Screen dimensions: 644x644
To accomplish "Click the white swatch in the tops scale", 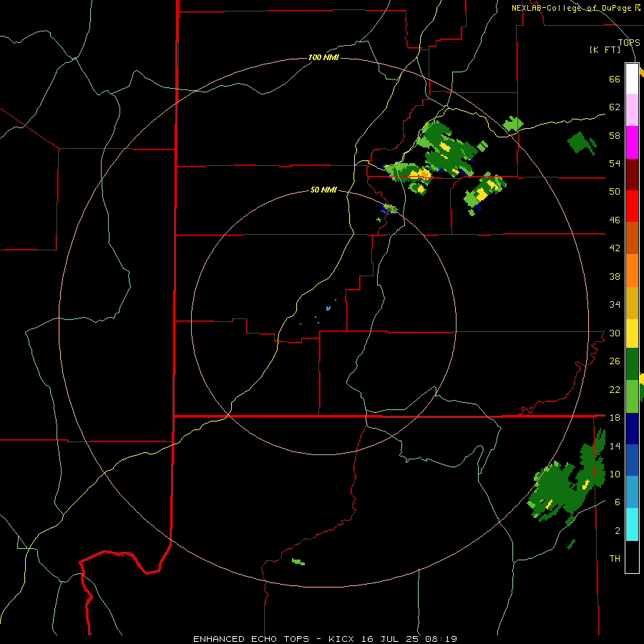I will click(x=632, y=79).
